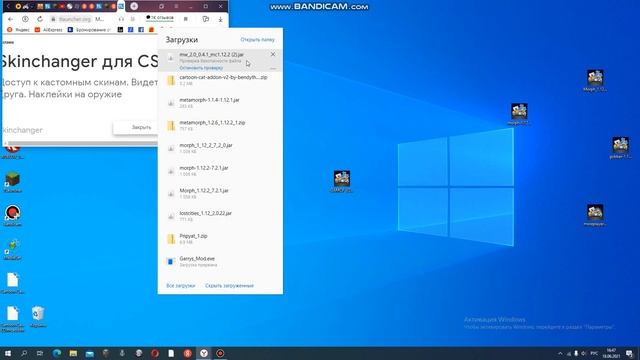Open cartoon-cat-addon-v2-by-bendyth zip download
The height and width of the screenshot is (360, 640).
(x=220, y=80)
